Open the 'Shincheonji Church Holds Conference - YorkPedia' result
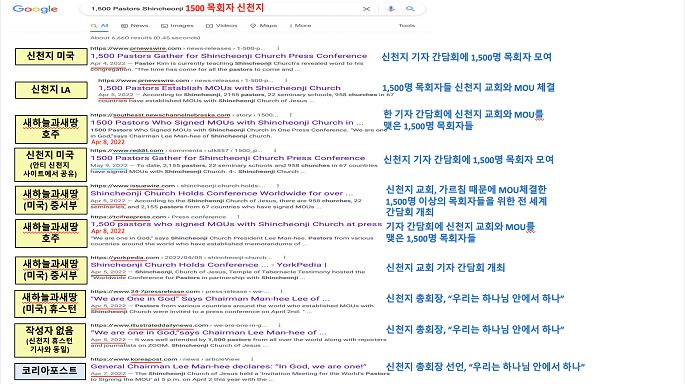Viewport: 685px width, 384px height. tap(208, 265)
